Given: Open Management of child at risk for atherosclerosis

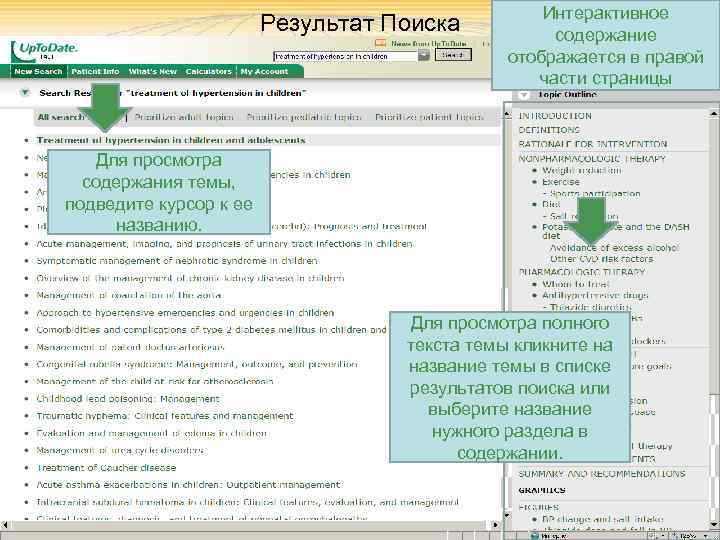Looking at the screenshot, I should [155, 382].
